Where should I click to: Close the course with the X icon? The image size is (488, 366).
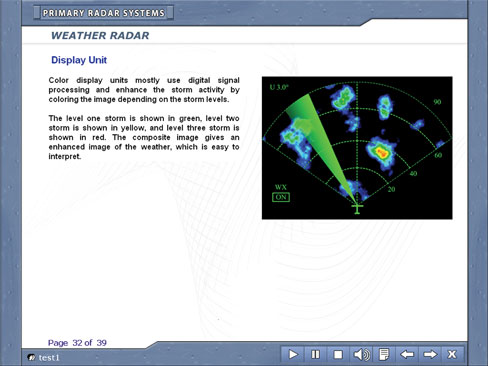(452, 354)
